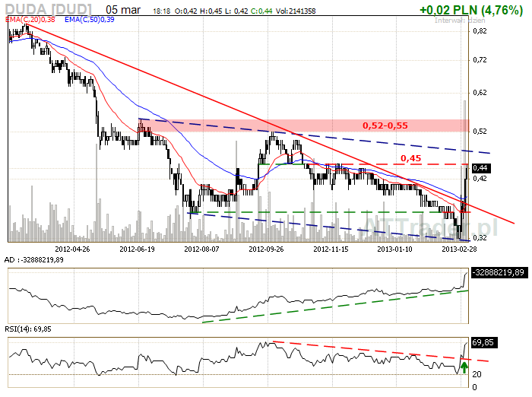This screenshot has height=397, width=532.
Task: Click the 2012-11-15 date axis label
Action: point(331,249)
